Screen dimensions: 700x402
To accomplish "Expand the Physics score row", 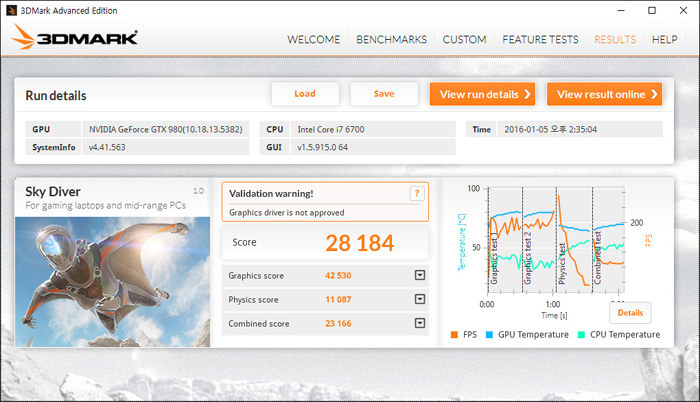I will [x=420, y=299].
